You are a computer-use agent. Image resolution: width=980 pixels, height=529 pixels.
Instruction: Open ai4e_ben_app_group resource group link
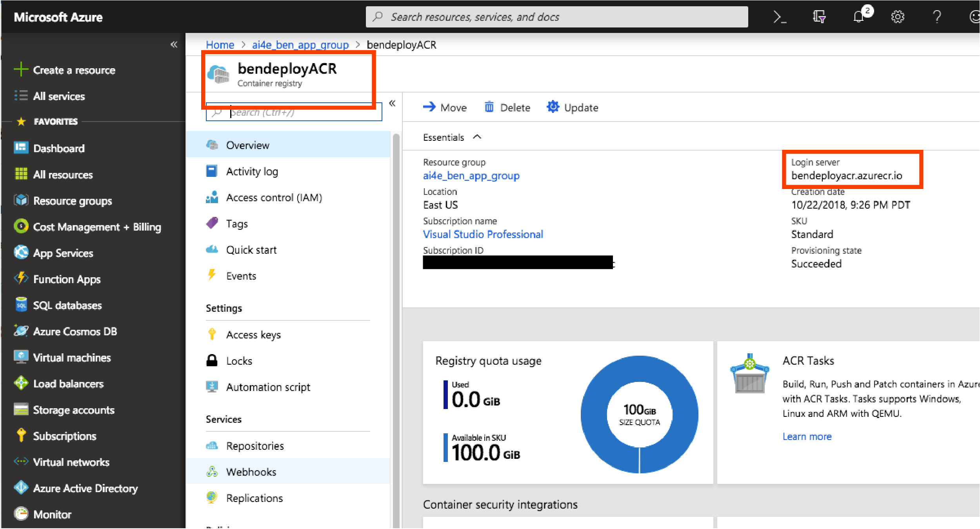coord(471,176)
